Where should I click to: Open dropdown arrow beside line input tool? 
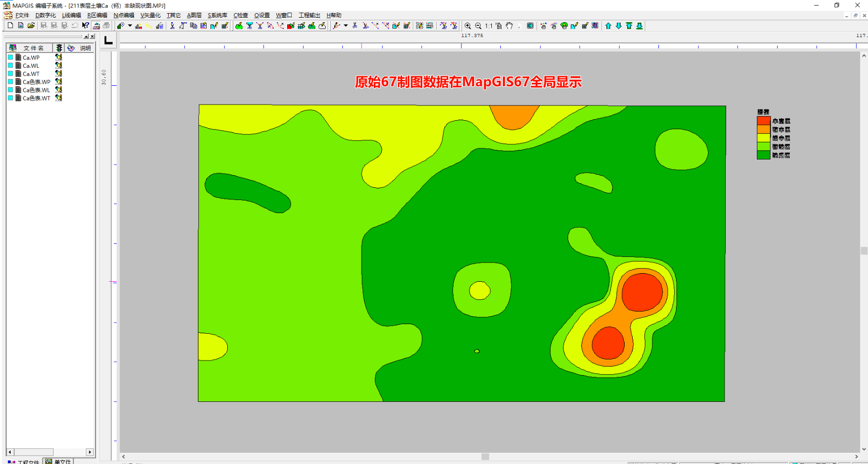click(x=346, y=26)
